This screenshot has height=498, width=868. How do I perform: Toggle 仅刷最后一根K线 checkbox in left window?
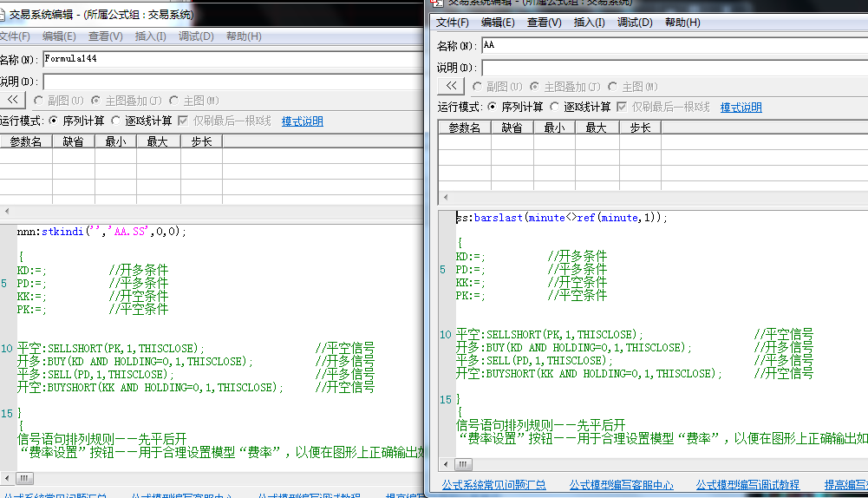coord(183,121)
